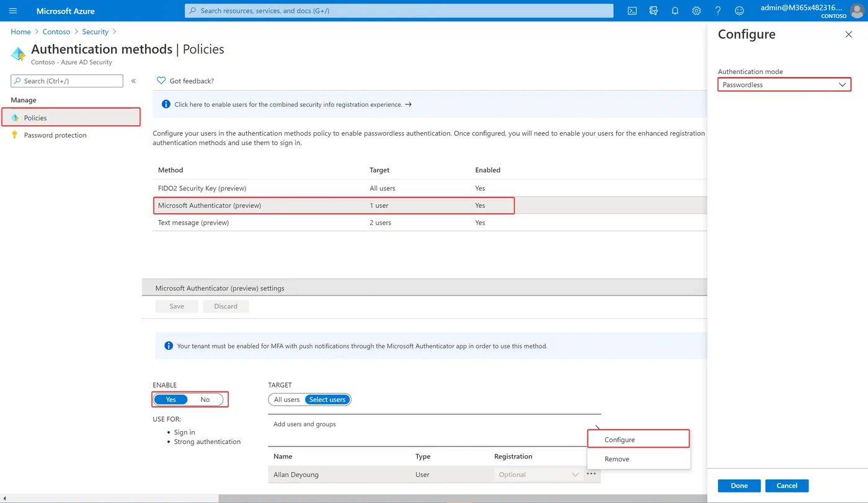Open the hamburger portal menu
This screenshot has height=503, width=868.
click(x=13, y=11)
